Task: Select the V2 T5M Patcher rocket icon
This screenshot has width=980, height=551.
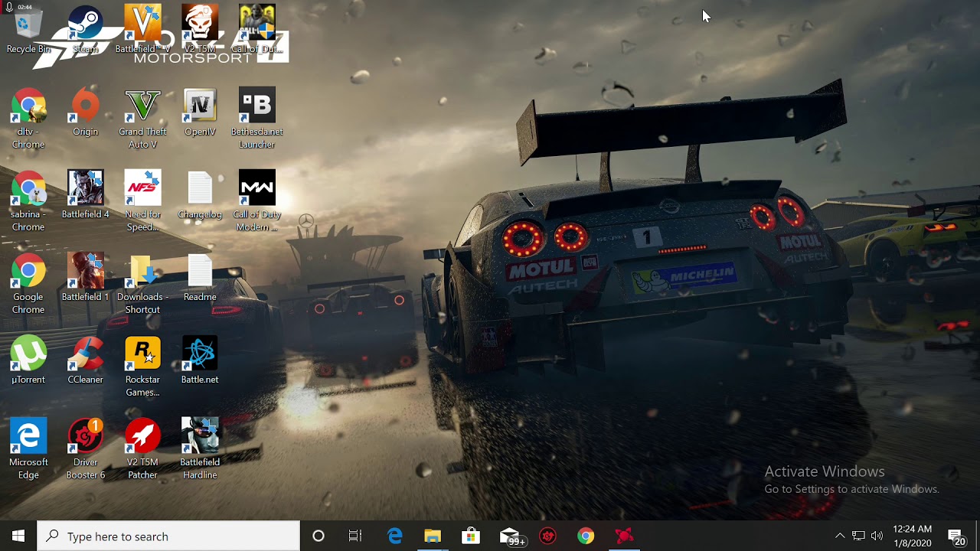Action: coord(142,450)
